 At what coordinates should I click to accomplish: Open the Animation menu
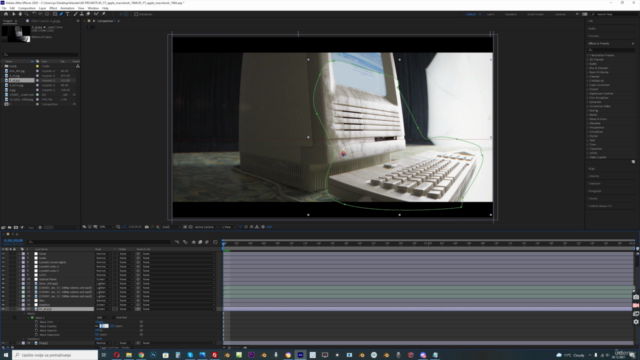click(67, 8)
